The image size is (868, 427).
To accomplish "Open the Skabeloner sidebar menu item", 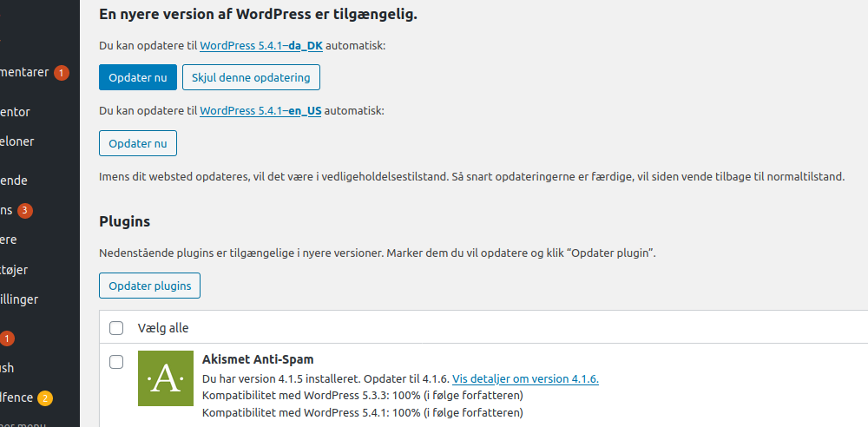I will [17, 141].
